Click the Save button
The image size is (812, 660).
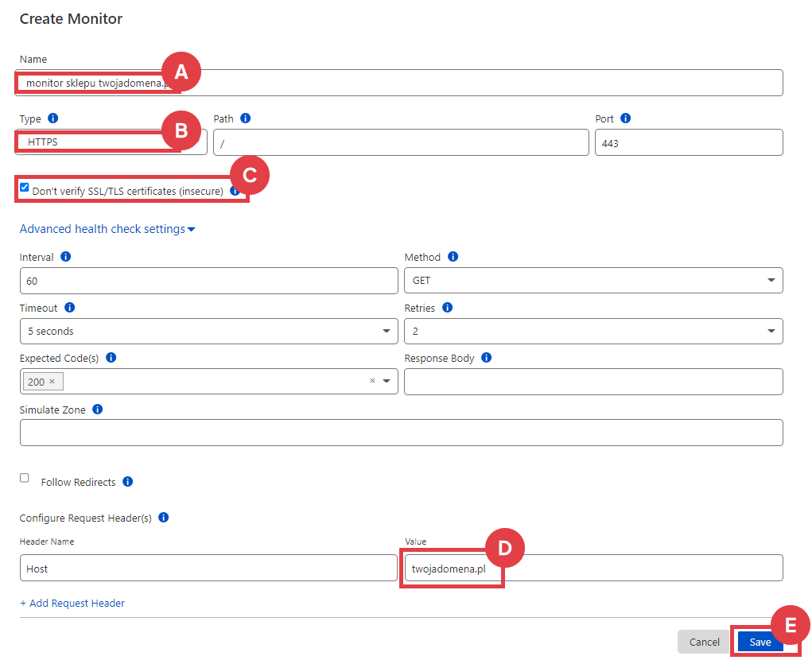760,642
